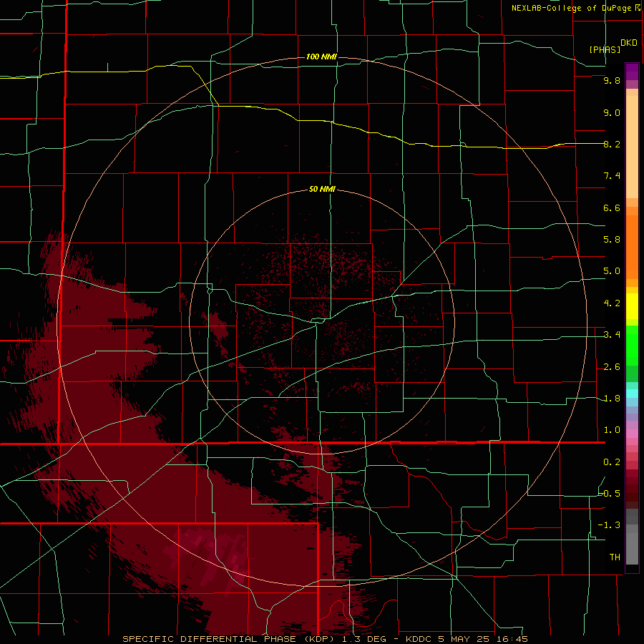Screen dimensions: 644x644
Task: Click the 5.0 scale value
Action: click(x=612, y=271)
